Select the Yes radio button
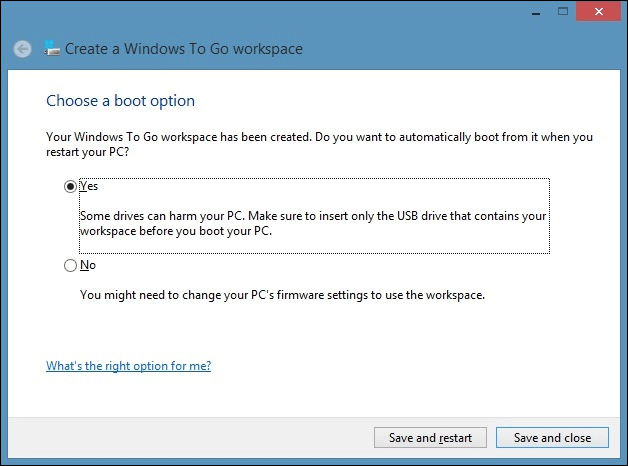This screenshot has height=466, width=628. 70,186
